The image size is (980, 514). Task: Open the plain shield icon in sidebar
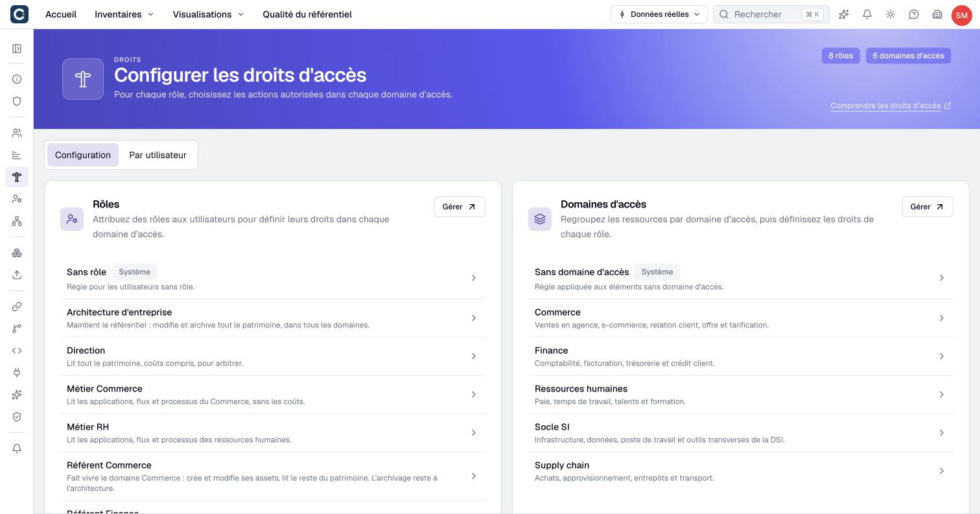17,101
